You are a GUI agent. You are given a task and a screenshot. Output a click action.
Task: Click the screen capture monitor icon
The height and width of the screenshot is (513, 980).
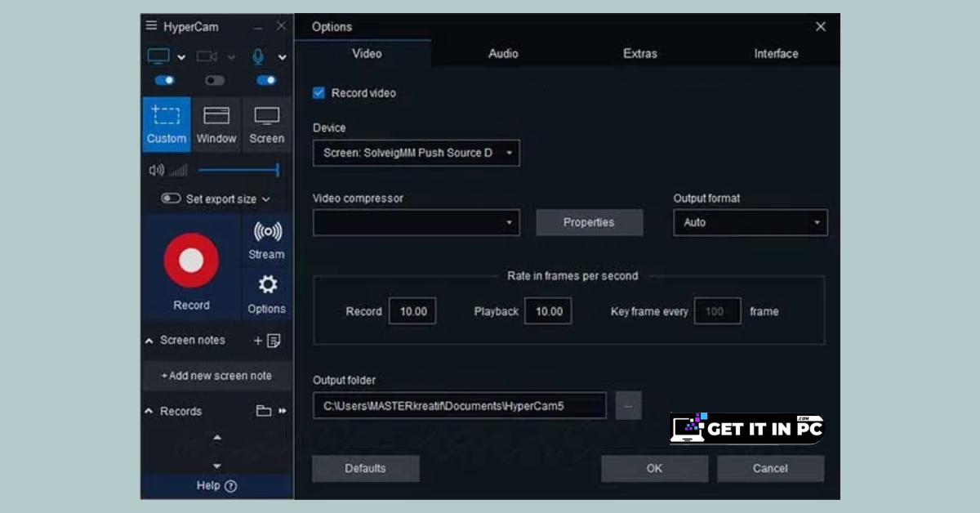158,56
